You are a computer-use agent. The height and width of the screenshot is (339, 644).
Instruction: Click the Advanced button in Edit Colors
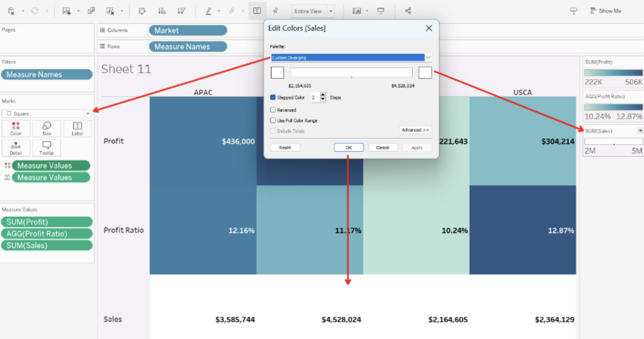point(415,130)
